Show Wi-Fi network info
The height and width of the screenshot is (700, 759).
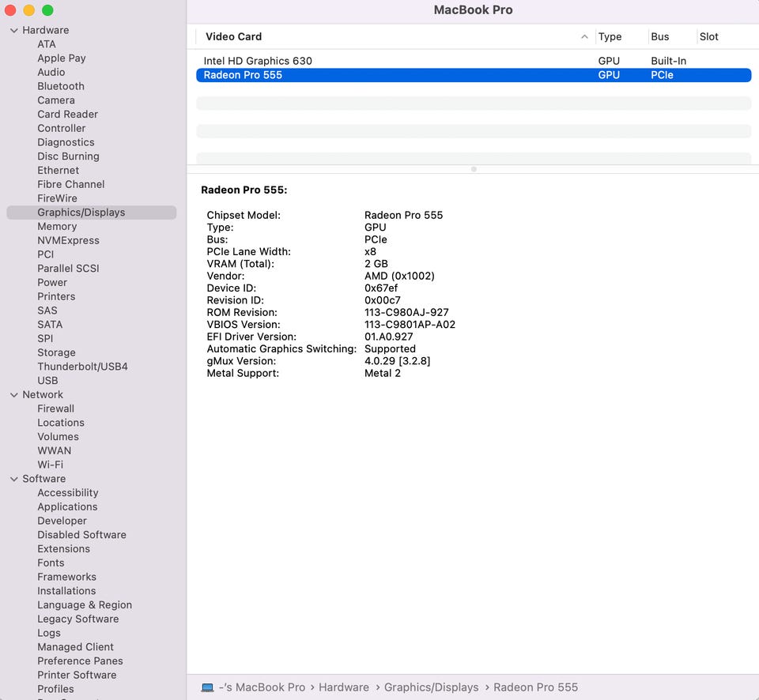pyautogui.click(x=51, y=465)
